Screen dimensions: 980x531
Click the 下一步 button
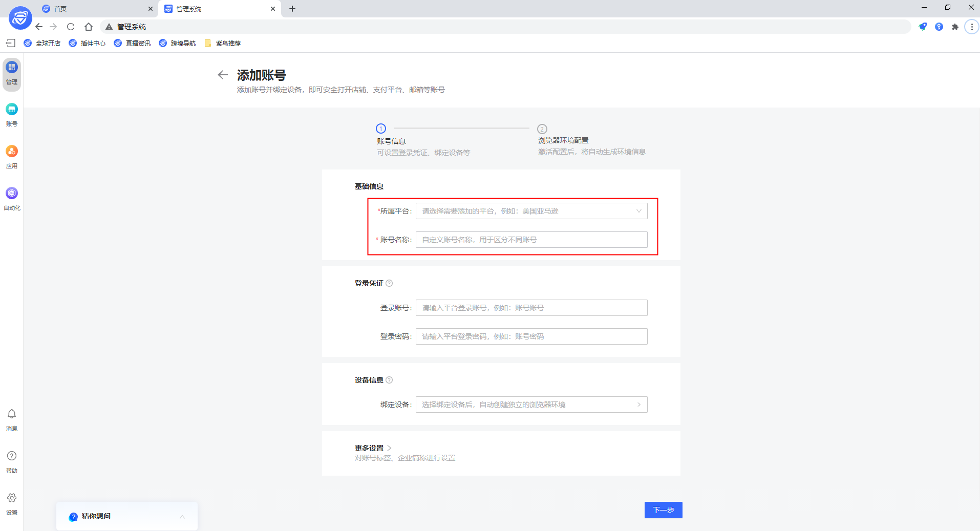(663, 510)
